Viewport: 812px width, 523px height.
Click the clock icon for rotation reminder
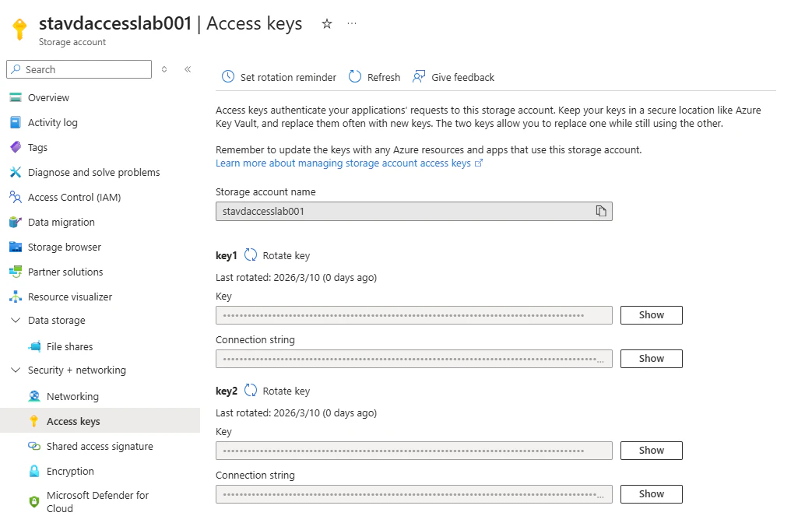click(x=228, y=76)
